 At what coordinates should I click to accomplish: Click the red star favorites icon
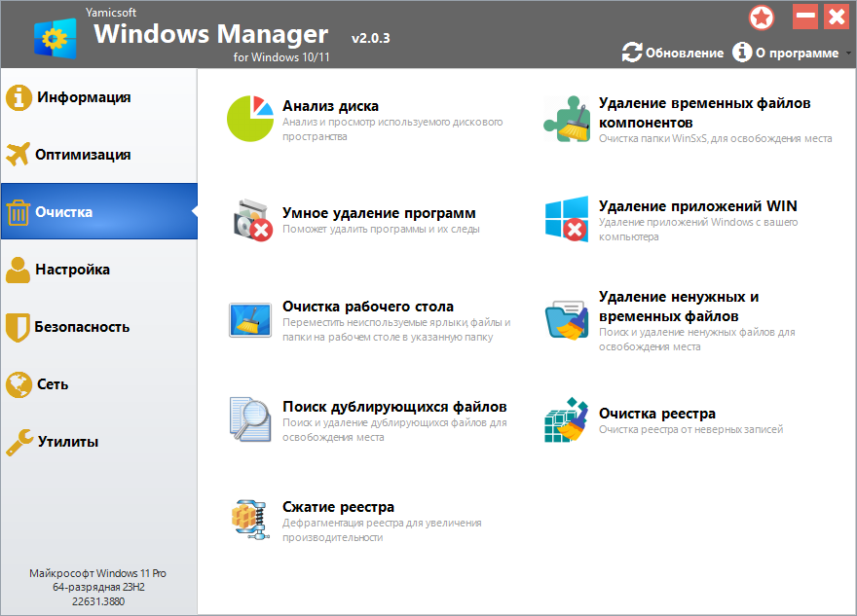(x=762, y=18)
